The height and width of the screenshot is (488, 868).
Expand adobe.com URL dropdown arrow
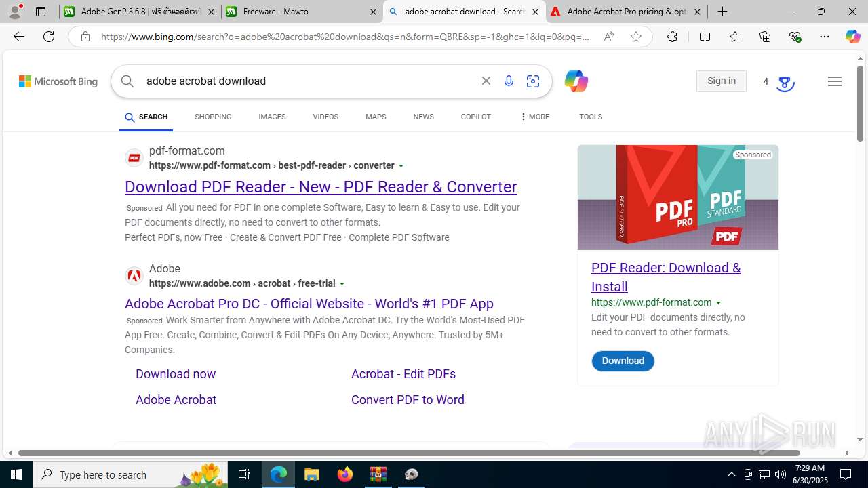(342, 284)
